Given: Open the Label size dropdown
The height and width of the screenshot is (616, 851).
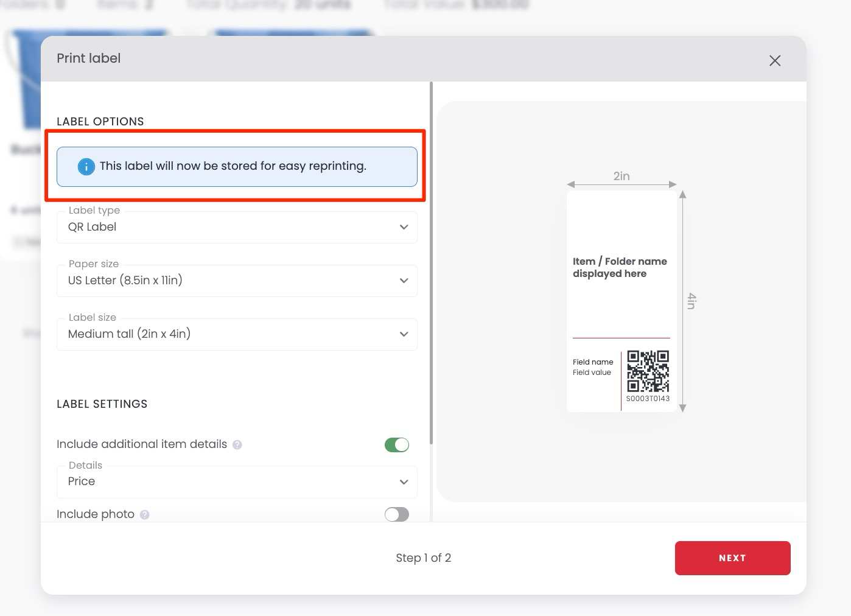Looking at the screenshot, I should 237,334.
